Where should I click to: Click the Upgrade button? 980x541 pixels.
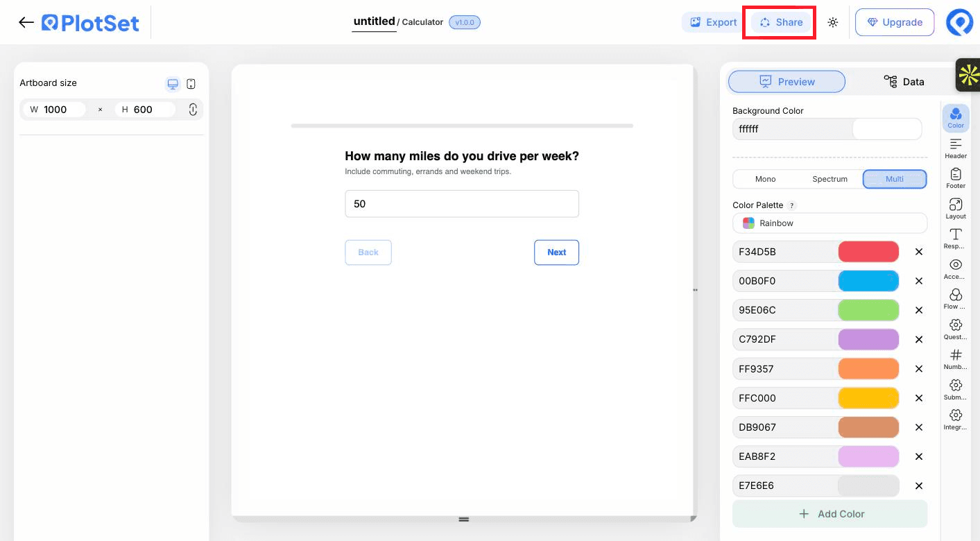(895, 22)
